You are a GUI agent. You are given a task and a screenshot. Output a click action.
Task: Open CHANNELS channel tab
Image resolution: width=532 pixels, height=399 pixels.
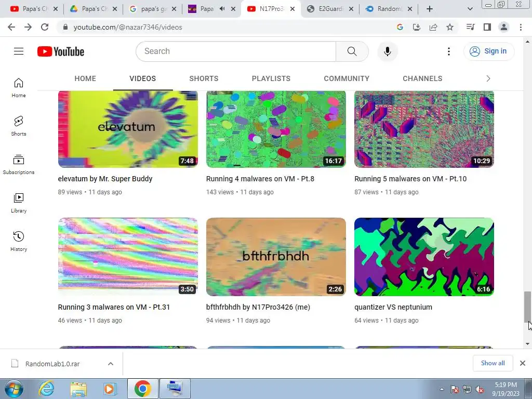click(x=422, y=78)
